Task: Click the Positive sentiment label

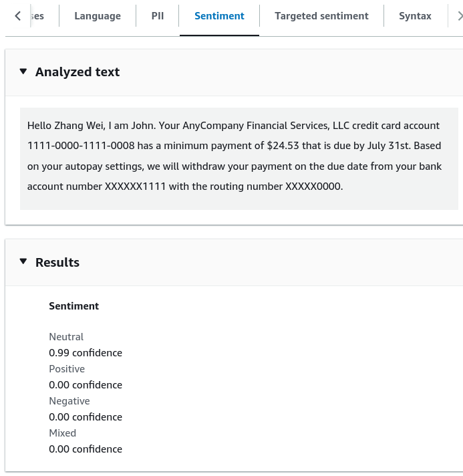Action: tap(67, 369)
